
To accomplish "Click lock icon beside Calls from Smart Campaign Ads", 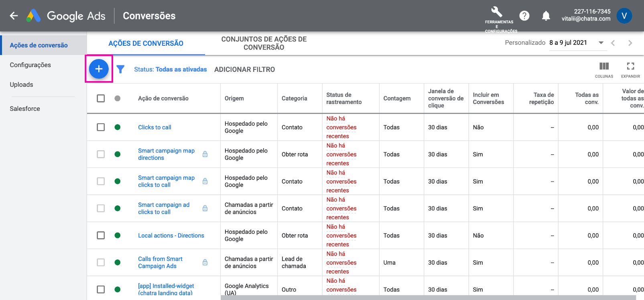I will [205, 262].
